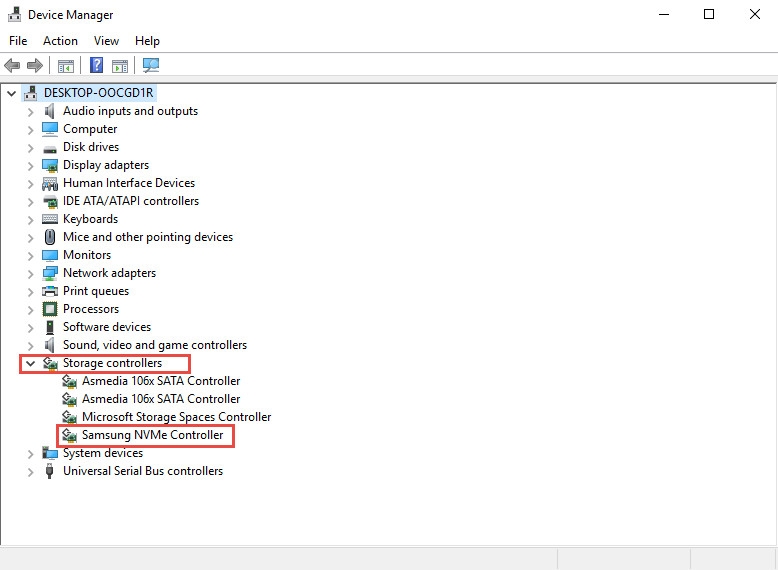Select the second Asmedia 106x SATA Controller
The image size is (778, 570).
(x=161, y=399)
